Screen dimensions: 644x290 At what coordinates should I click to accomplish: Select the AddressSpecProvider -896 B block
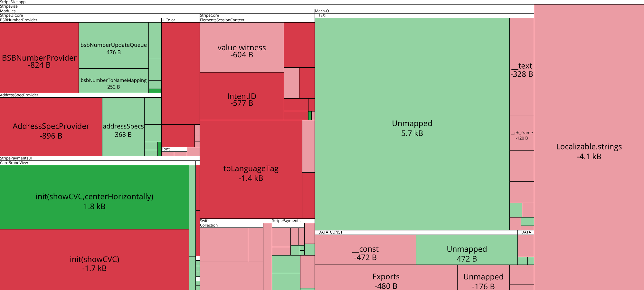[51, 127]
